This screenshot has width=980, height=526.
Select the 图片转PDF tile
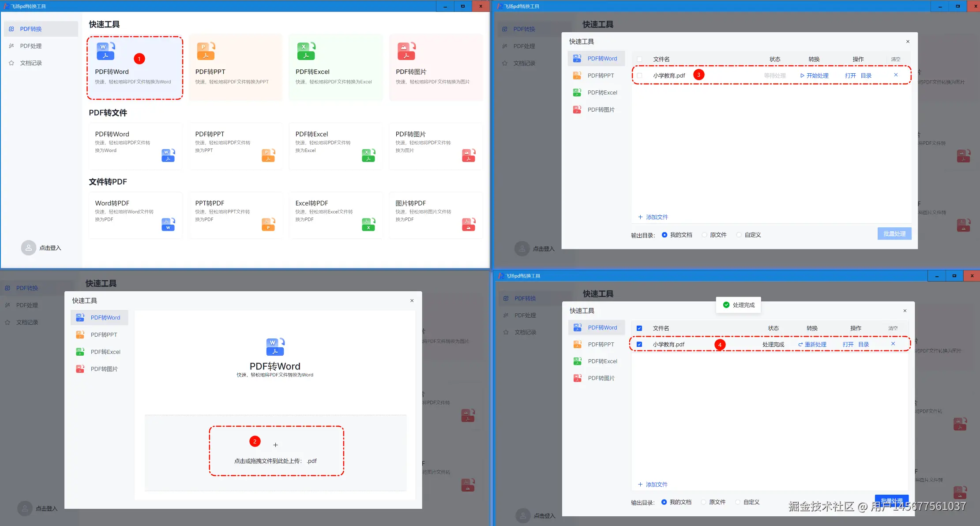[x=436, y=215]
